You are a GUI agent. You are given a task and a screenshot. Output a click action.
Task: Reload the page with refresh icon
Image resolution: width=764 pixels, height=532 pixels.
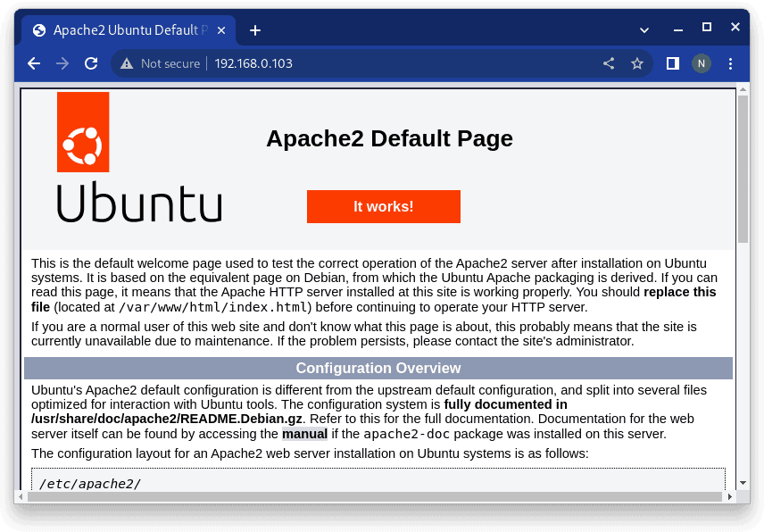tap(90, 63)
